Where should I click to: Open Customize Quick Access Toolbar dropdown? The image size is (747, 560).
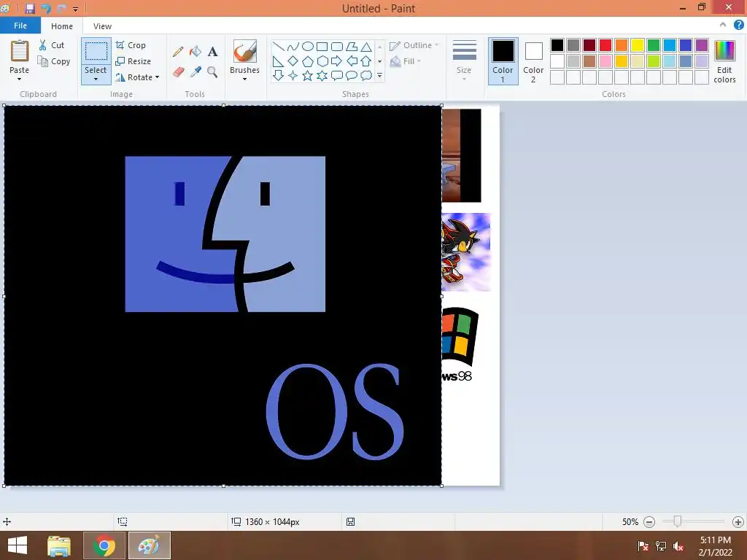tap(75, 9)
